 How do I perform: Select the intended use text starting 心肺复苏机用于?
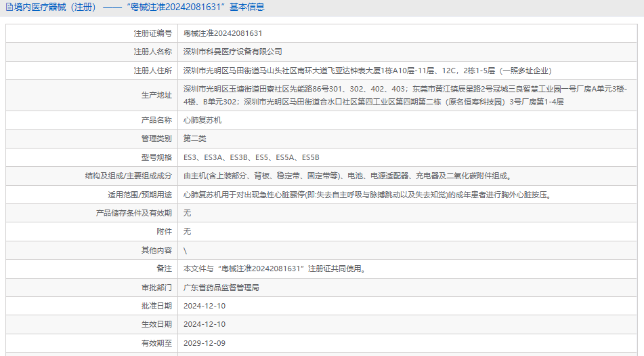click(x=368, y=195)
